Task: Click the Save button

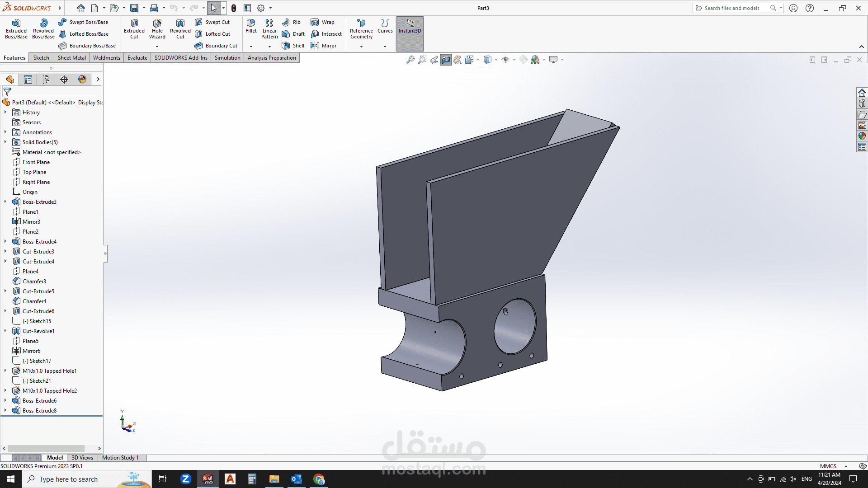Action: [x=134, y=8]
